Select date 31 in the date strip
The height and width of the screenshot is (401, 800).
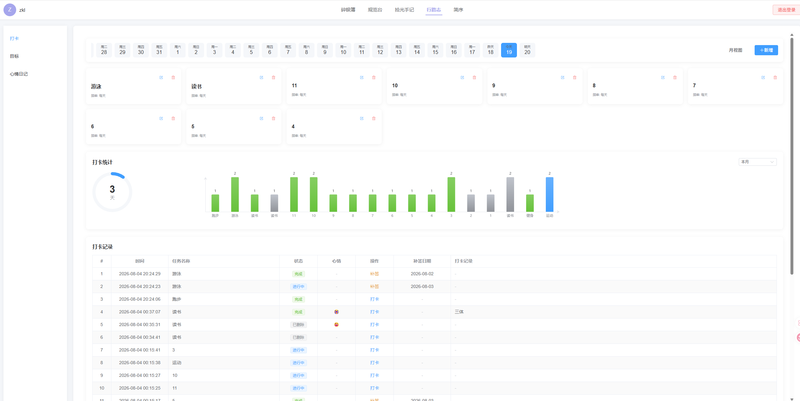point(159,50)
